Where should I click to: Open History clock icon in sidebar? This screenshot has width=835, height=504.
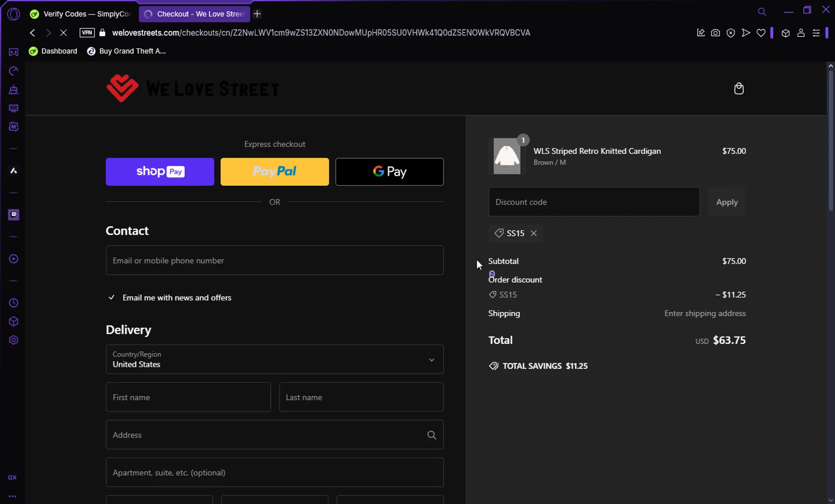click(x=13, y=303)
